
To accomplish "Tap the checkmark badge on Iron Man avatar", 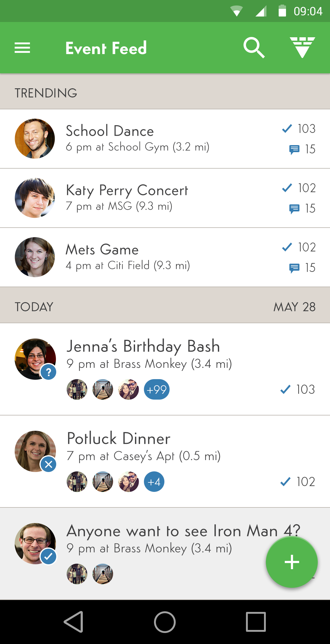I will coord(49,557).
